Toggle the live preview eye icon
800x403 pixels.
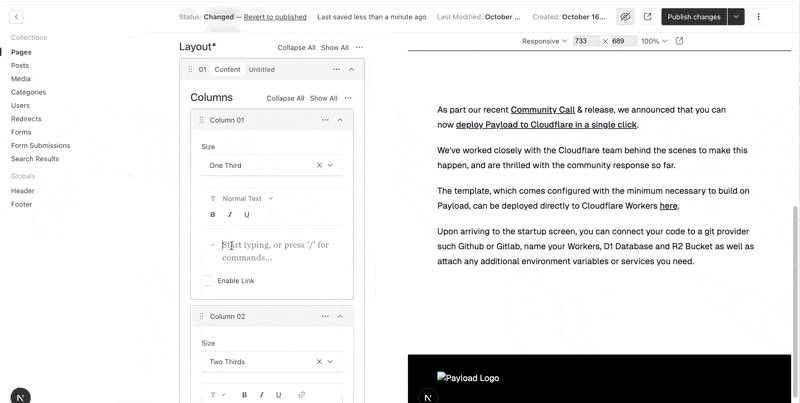point(625,17)
